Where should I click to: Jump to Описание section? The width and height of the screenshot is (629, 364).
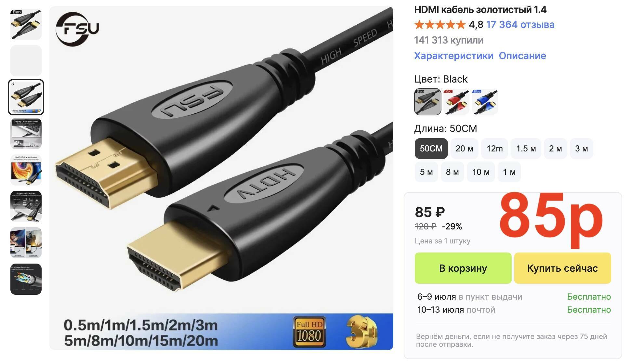click(522, 56)
